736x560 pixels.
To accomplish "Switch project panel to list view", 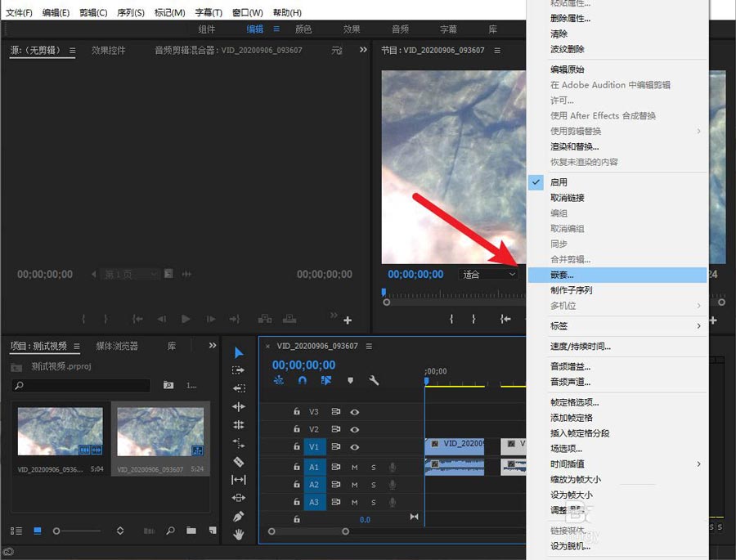I will [17, 531].
